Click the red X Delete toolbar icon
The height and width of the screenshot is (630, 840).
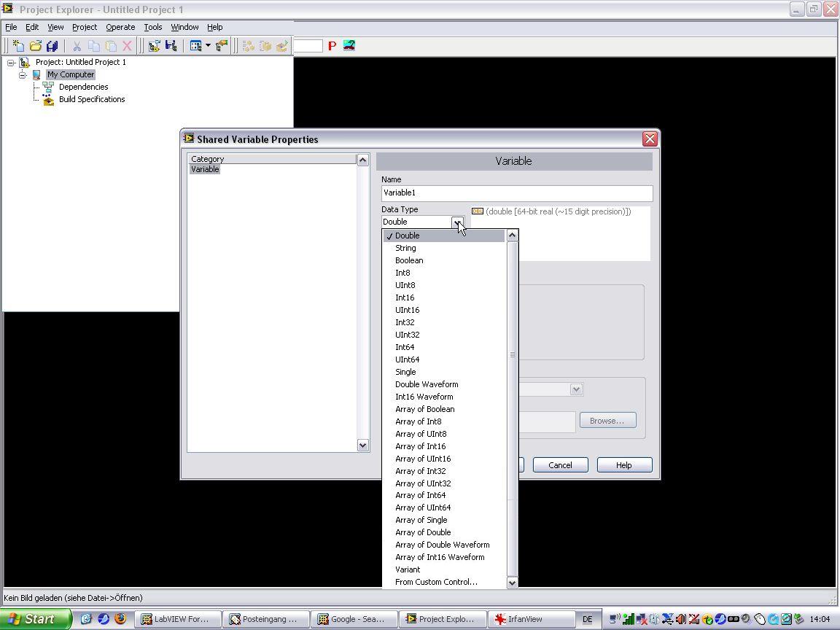[x=127, y=46]
